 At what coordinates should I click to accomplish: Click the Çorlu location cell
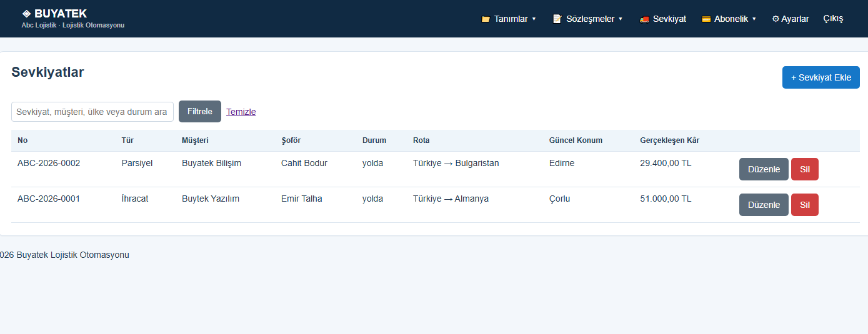559,199
